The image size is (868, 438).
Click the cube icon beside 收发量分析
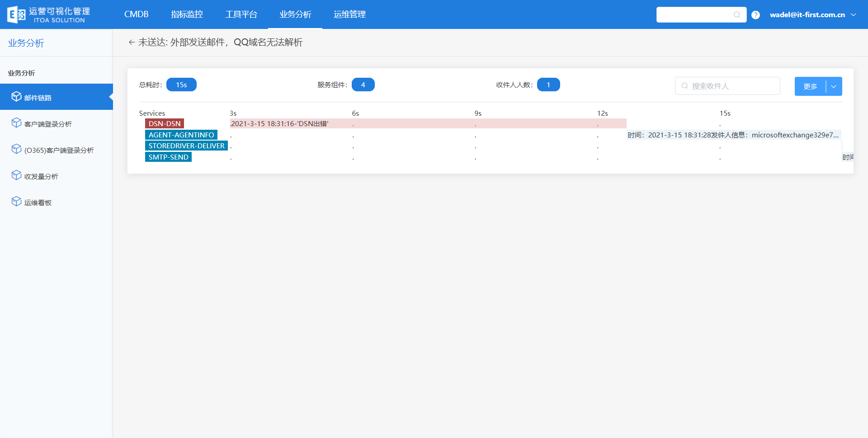pos(16,175)
